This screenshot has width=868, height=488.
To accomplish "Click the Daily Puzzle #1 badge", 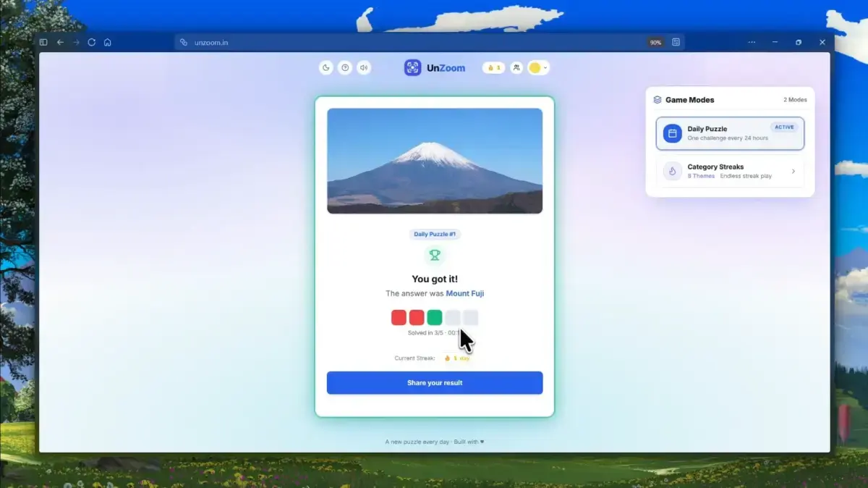I will click(435, 235).
